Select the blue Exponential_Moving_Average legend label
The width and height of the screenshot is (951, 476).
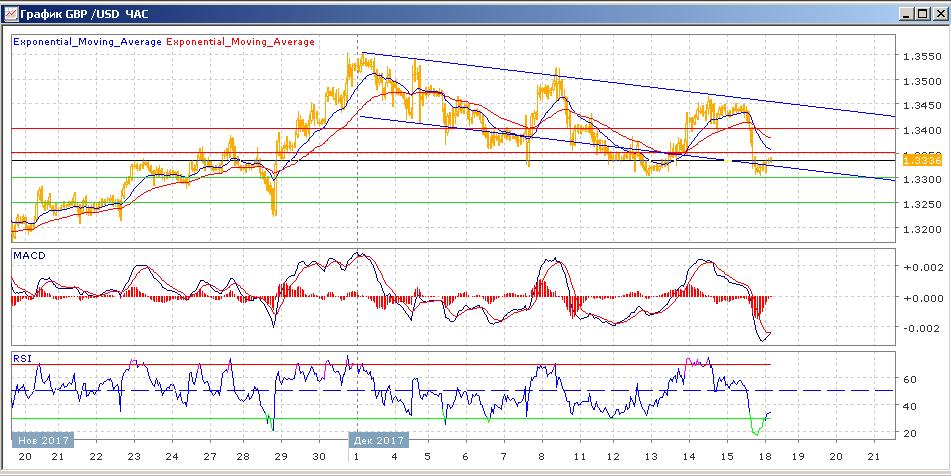pos(86,42)
